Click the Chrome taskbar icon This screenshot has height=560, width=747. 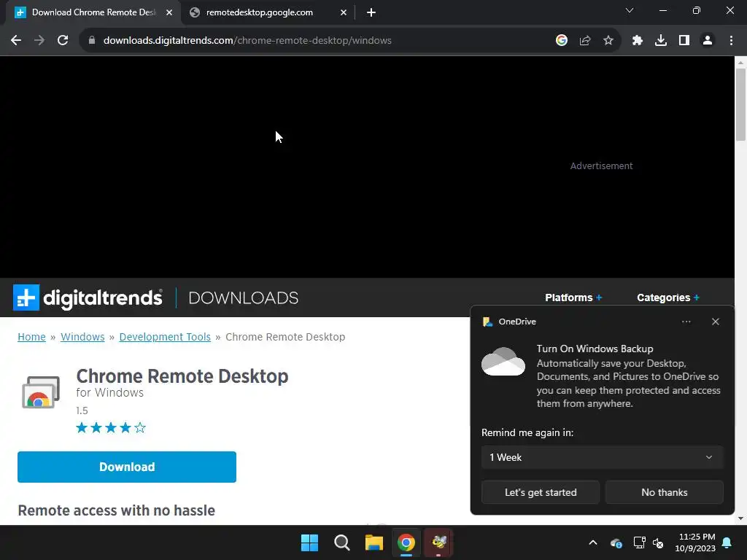point(406,542)
